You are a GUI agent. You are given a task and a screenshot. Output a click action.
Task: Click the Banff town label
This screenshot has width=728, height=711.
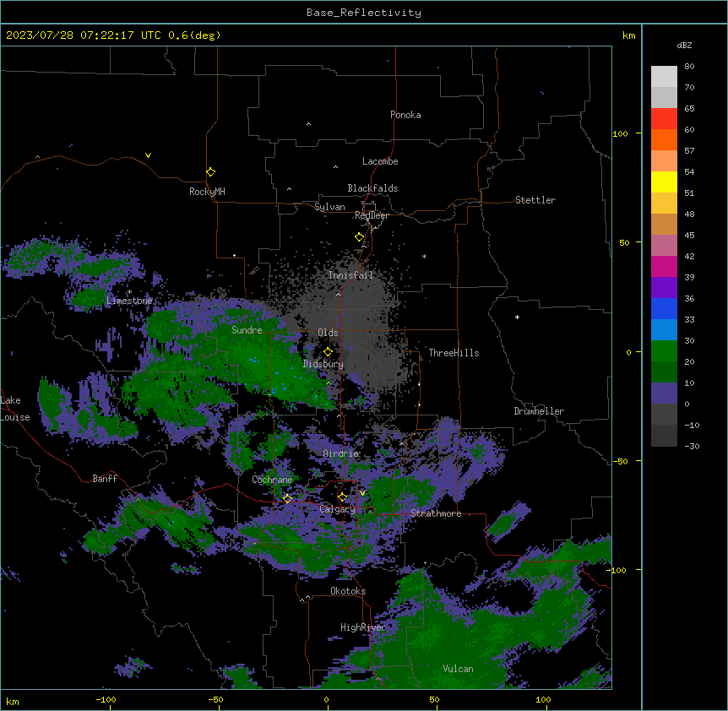coord(105,479)
